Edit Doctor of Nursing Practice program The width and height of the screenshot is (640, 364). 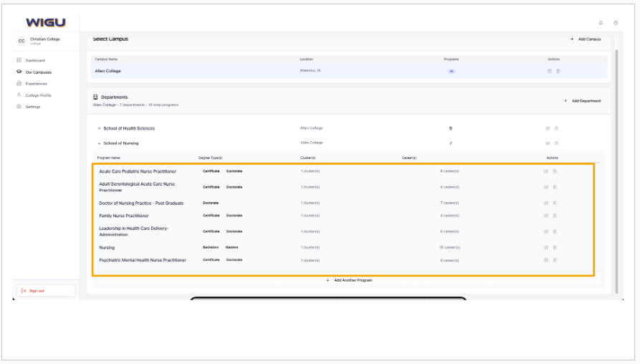(546, 203)
